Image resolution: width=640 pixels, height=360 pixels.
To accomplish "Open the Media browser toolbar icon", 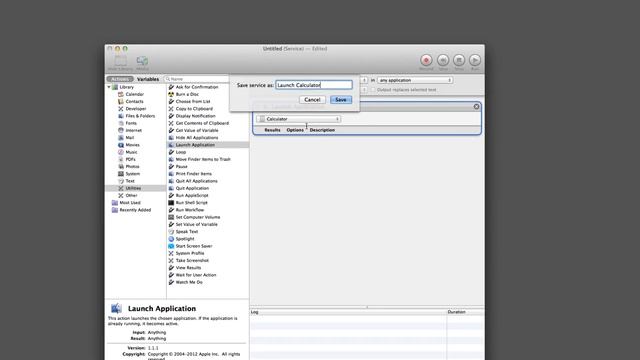I will click(x=142, y=62).
